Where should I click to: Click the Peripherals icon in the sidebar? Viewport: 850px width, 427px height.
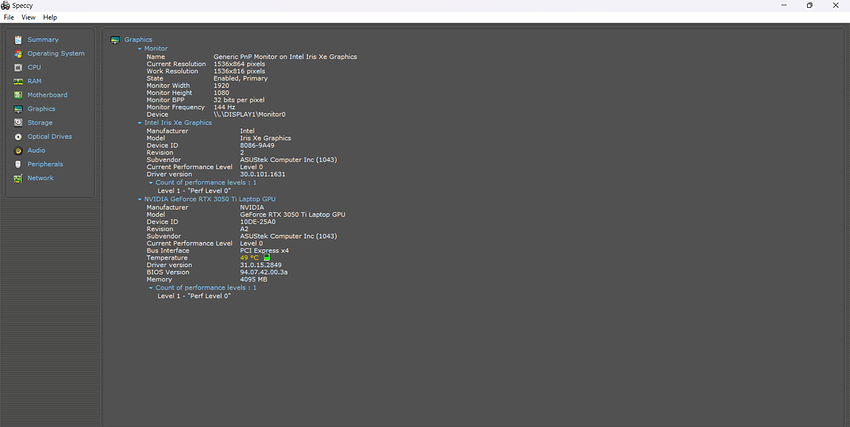click(17, 164)
